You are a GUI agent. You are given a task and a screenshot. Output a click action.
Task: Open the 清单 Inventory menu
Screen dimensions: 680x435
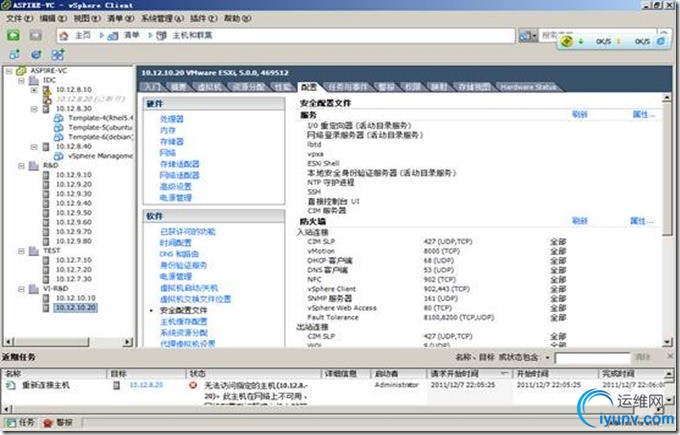(x=121, y=19)
